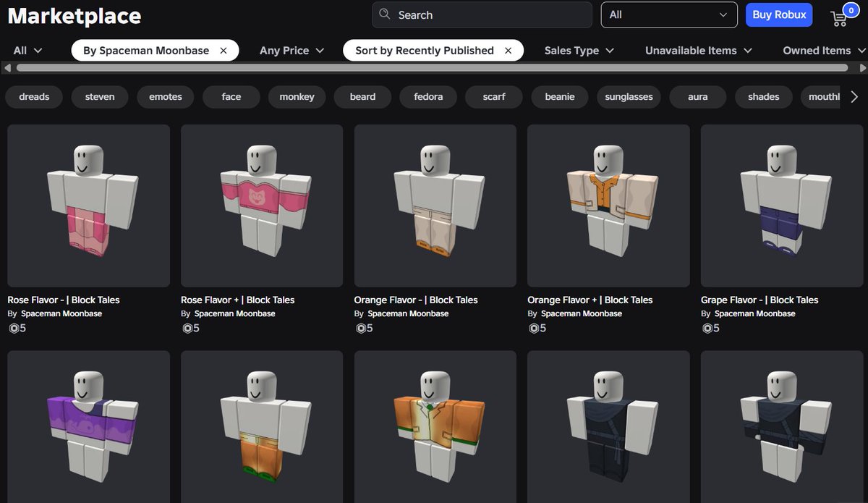Viewport: 868px width, 503px height.
Task: Click left arrow of filter scrollbar
Action: click(x=7, y=68)
